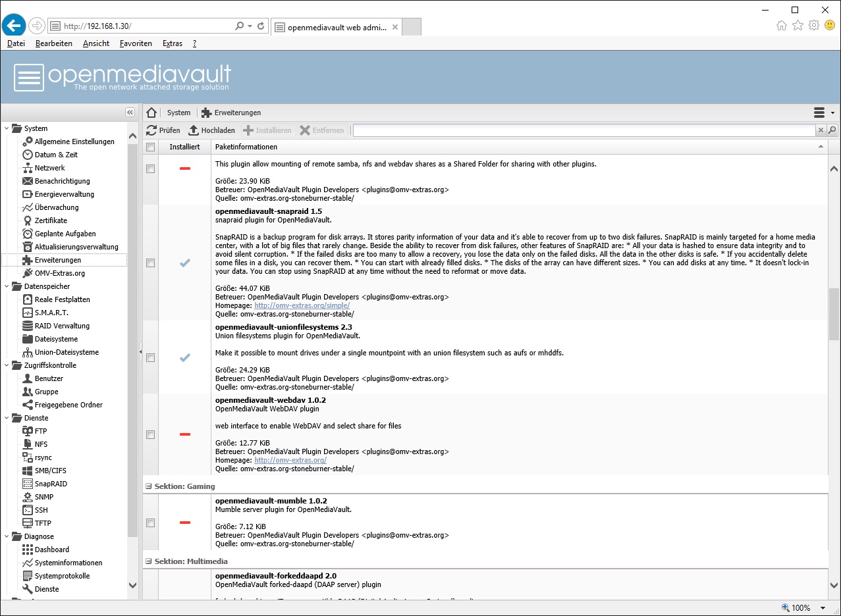Image resolution: width=841 pixels, height=616 pixels.
Task: Open the Favoriten menu
Action: [136, 43]
